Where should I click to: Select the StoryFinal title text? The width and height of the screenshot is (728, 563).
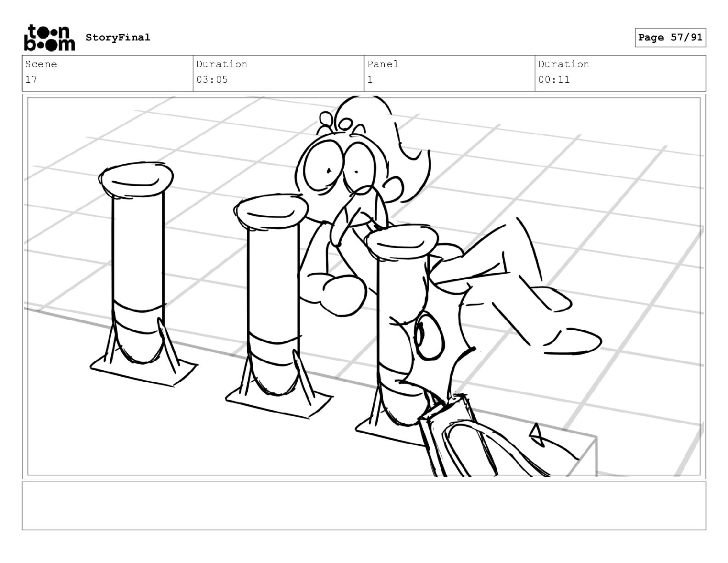(x=118, y=37)
